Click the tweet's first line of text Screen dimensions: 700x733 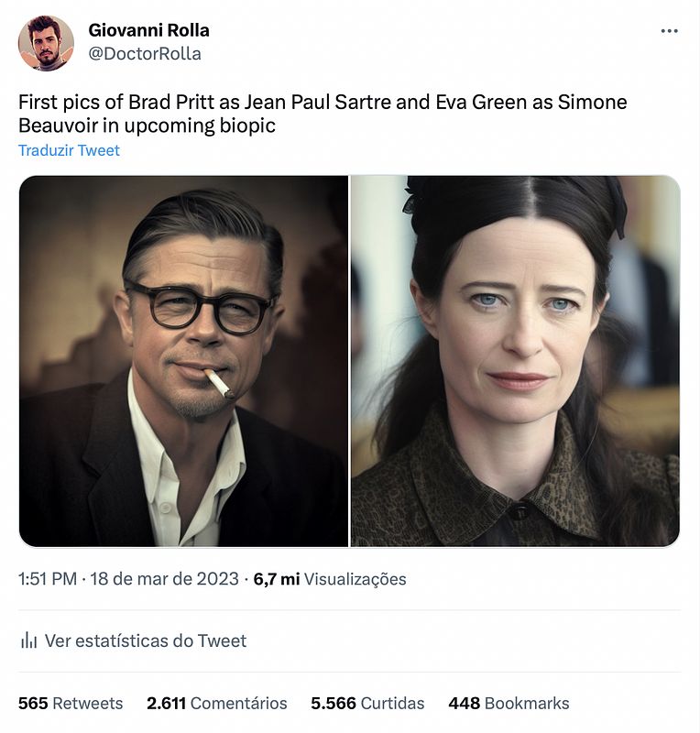point(323,102)
